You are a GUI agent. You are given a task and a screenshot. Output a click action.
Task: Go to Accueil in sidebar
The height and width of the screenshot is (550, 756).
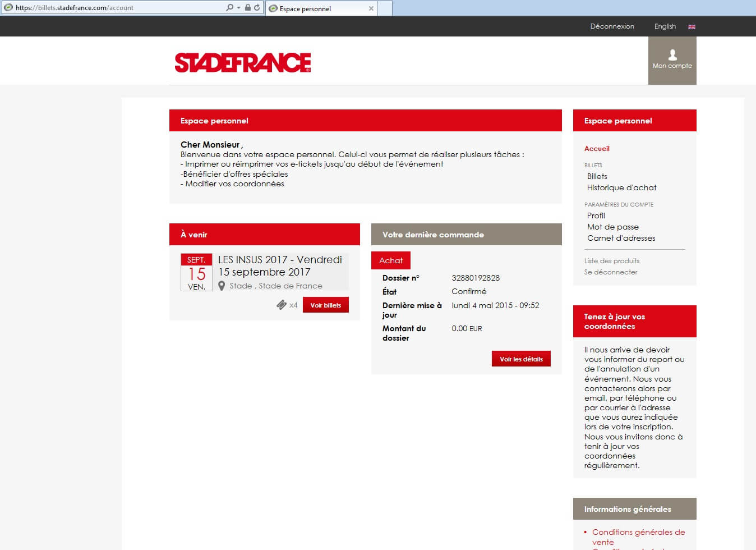click(x=597, y=149)
